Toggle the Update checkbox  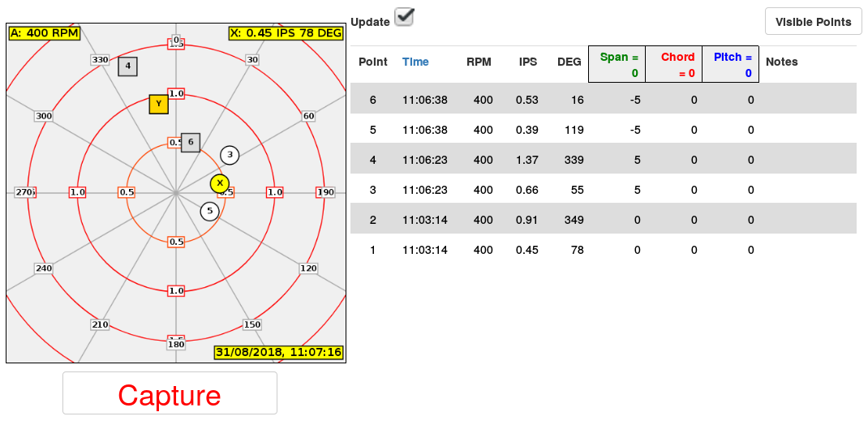tap(404, 17)
